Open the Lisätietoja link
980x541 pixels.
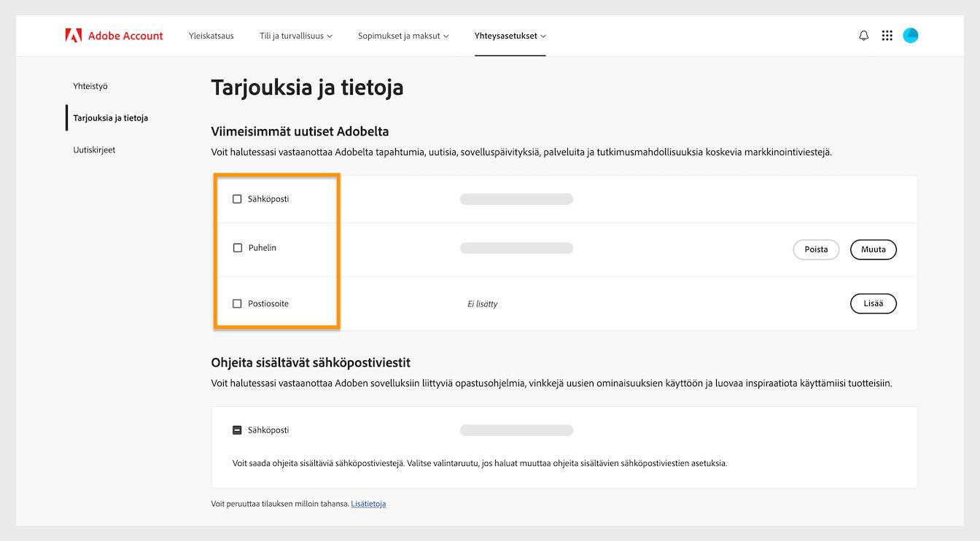pos(368,503)
